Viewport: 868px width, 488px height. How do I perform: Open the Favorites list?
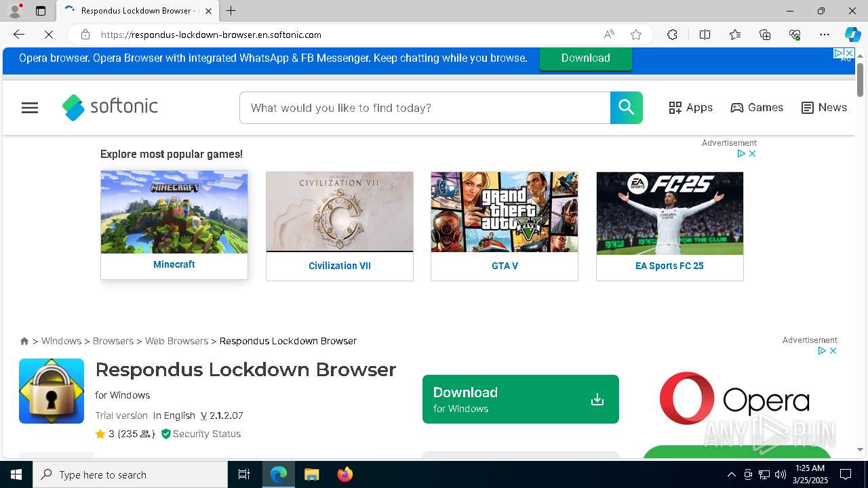pos(735,35)
